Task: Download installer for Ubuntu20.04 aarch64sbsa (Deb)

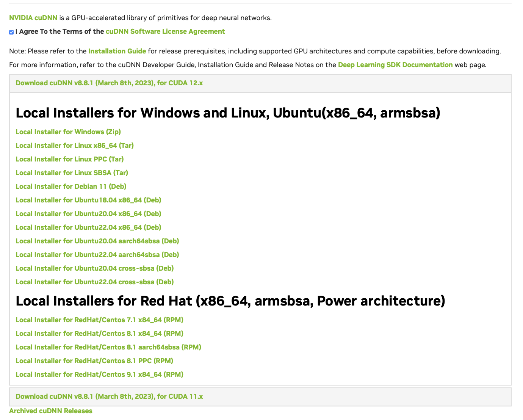Action: pos(97,241)
